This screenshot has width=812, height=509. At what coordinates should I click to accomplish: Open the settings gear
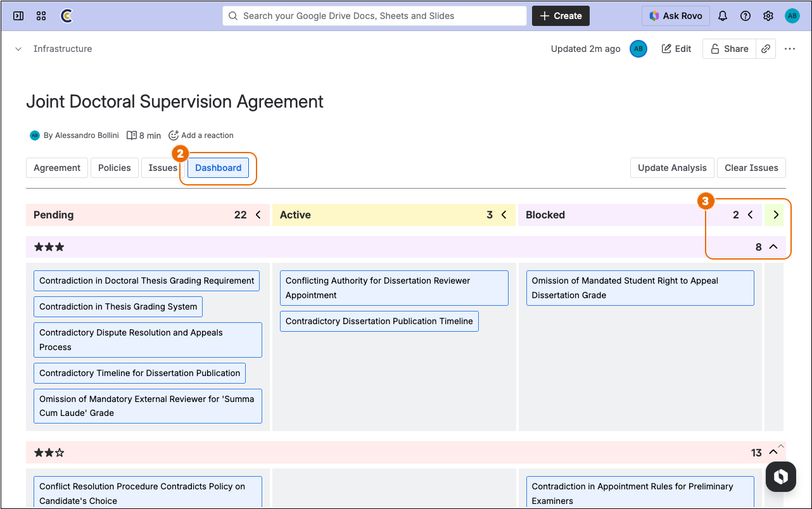[768, 16]
